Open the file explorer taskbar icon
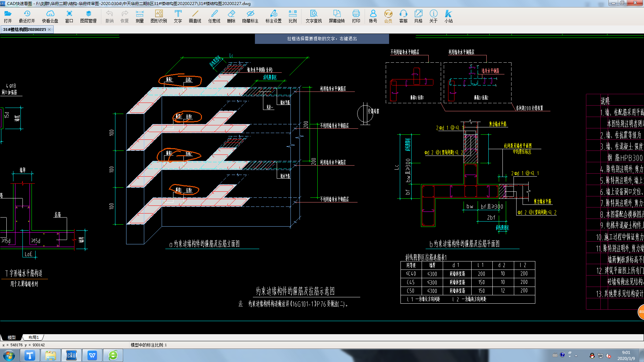The height and width of the screenshot is (362, 644). click(x=50, y=355)
